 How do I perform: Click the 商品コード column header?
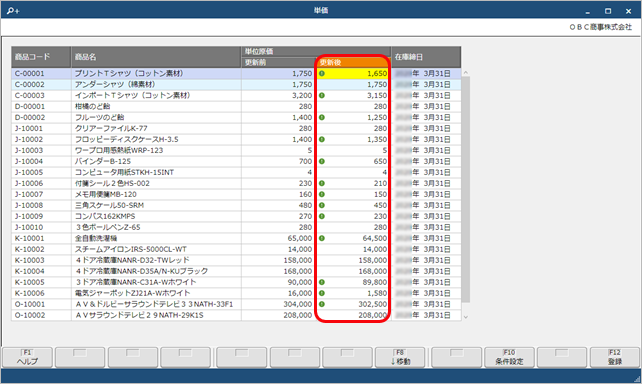click(x=41, y=57)
